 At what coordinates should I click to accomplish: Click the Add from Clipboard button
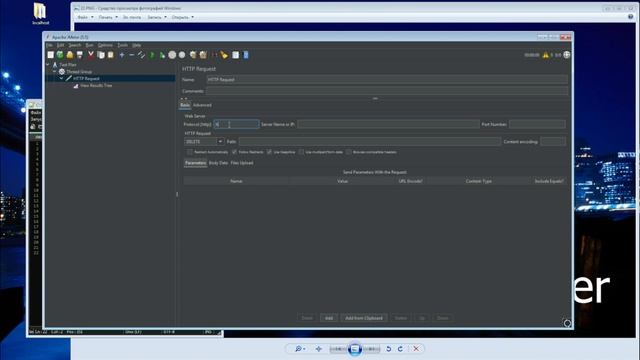tap(364, 318)
